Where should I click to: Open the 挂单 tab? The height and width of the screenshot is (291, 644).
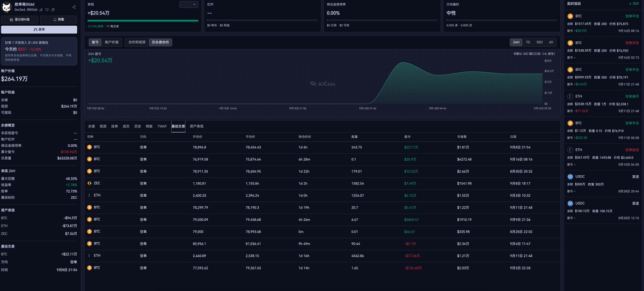point(114,126)
